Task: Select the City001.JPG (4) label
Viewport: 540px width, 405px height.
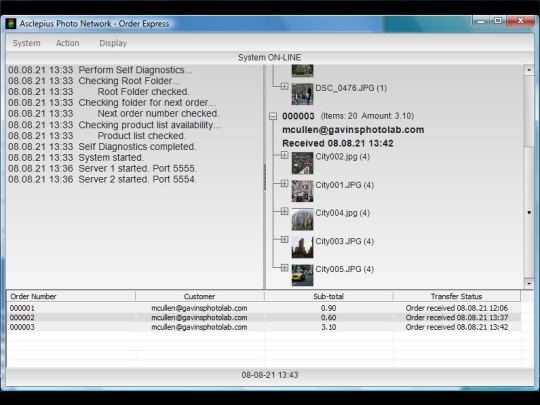Action: (345, 185)
